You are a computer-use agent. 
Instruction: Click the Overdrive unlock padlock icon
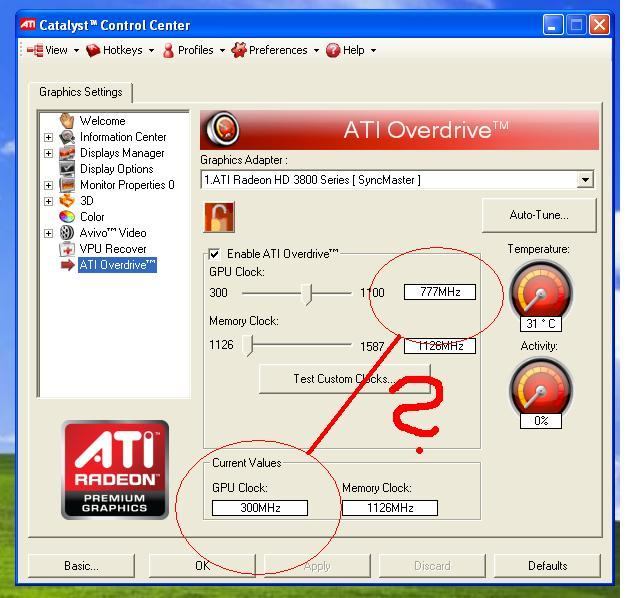tap(219, 217)
